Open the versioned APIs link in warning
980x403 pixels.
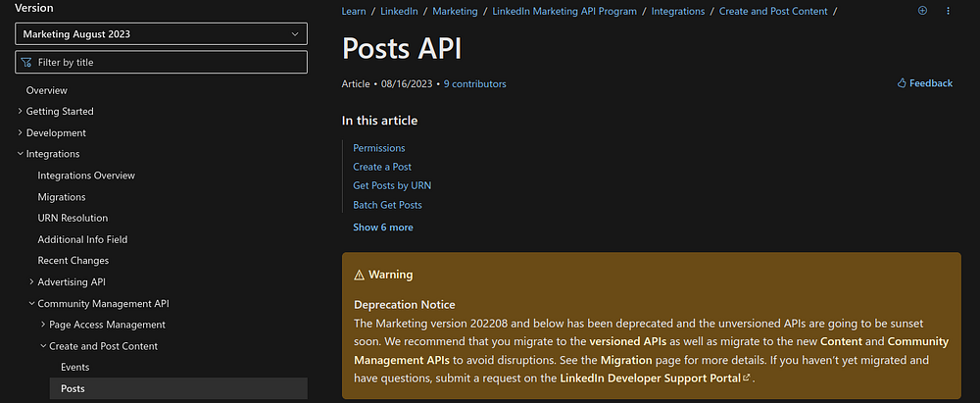[627, 341]
